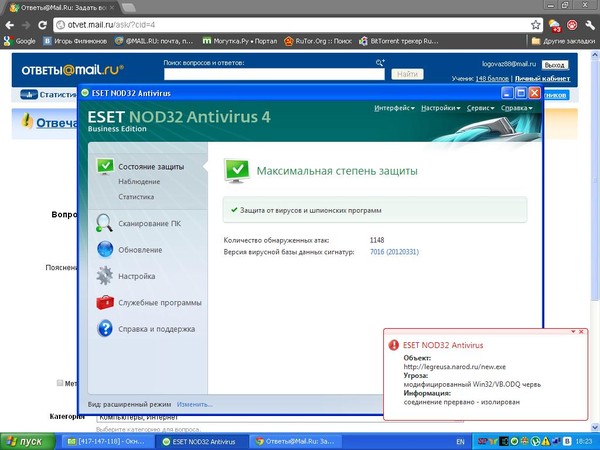The image size is (600, 450).
Task: Click the Chrome address bar with otvet.mail.ru
Action: point(298,25)
